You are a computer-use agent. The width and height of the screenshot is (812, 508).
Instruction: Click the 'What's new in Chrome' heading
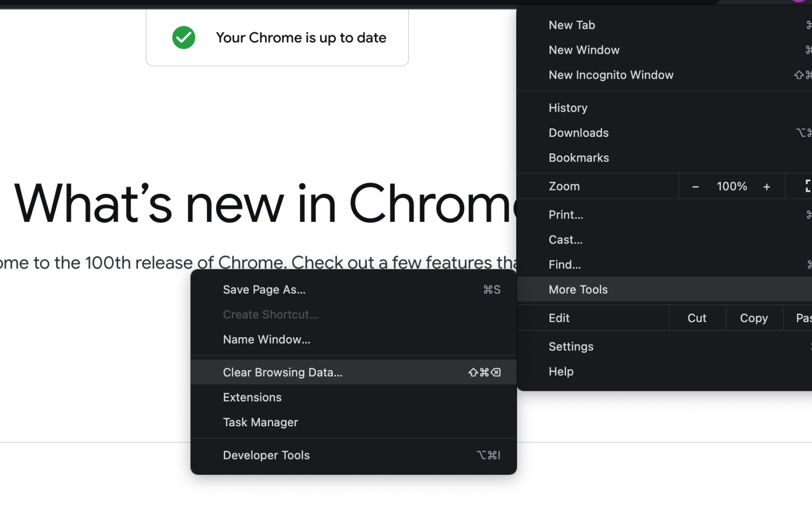tap(265, 203)
